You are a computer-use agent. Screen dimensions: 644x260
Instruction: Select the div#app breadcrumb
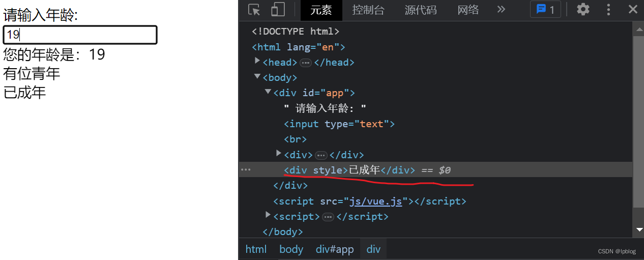point(335,249)
